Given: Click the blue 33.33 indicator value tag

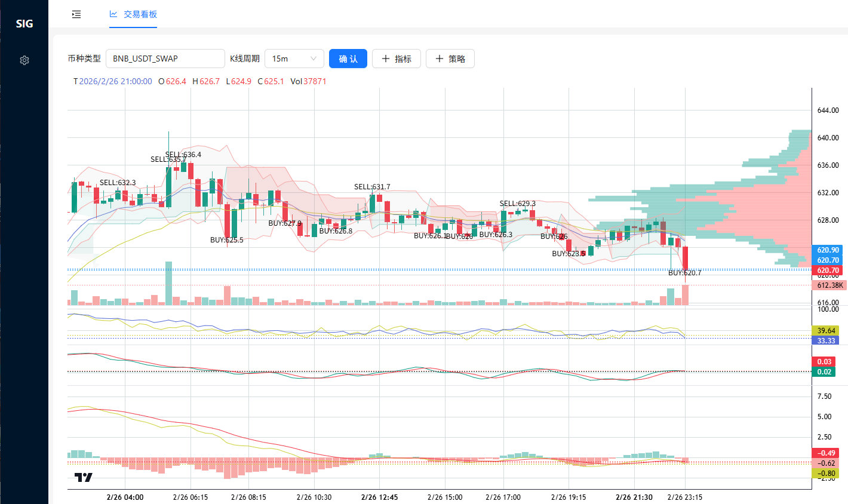Looking at the screenshot, I should pos(826,340).
